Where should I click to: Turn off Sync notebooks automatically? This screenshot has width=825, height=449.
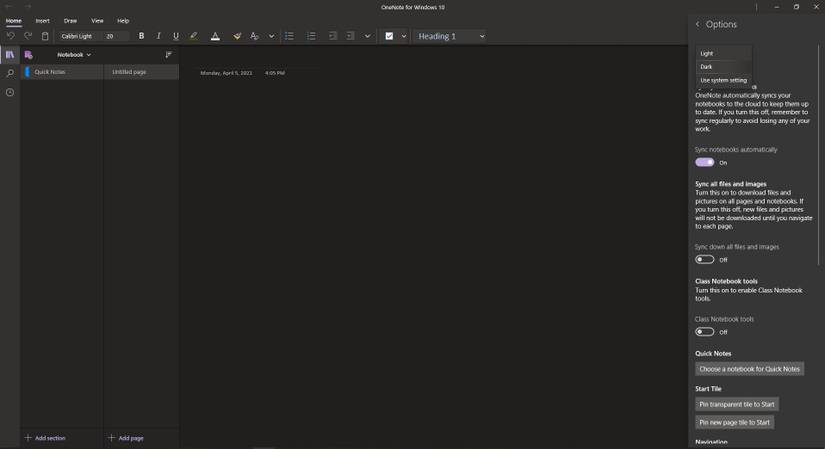(705, 162)
